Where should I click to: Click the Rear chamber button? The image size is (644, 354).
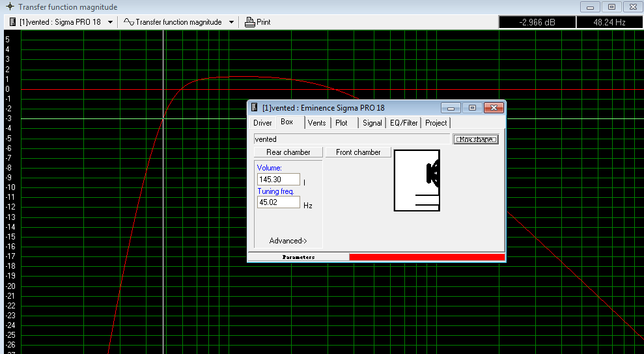(x=288, y=152)
